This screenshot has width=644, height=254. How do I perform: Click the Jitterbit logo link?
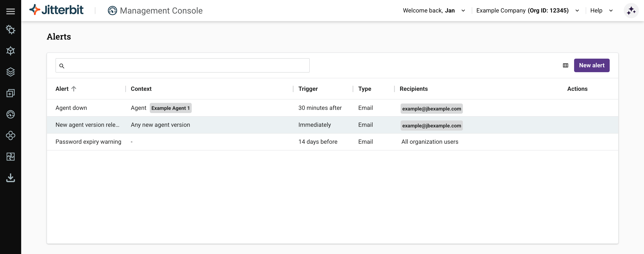[x=57, y=10]
